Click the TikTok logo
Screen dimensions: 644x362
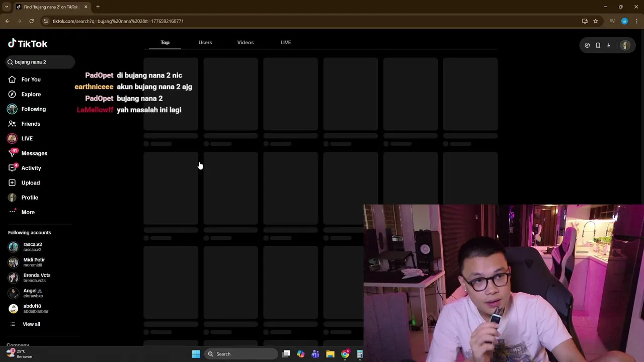(x=28, y=44)
